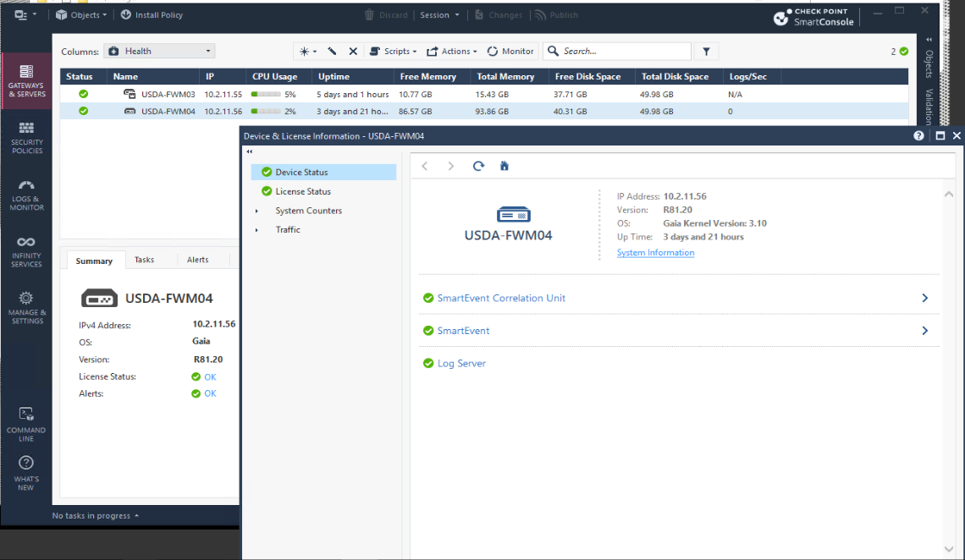
Task: Open the Actions dropdown
Action: 452,51
